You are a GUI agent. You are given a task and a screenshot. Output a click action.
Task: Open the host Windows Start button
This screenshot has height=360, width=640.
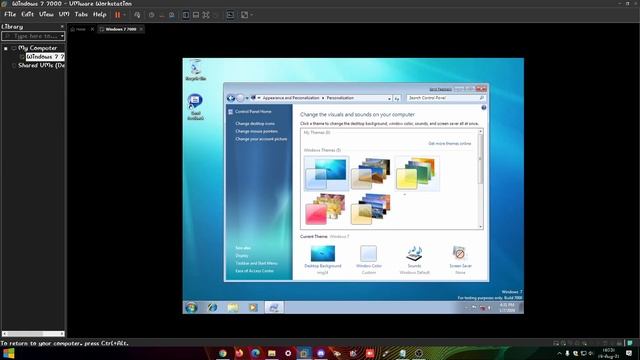(9, 353)
